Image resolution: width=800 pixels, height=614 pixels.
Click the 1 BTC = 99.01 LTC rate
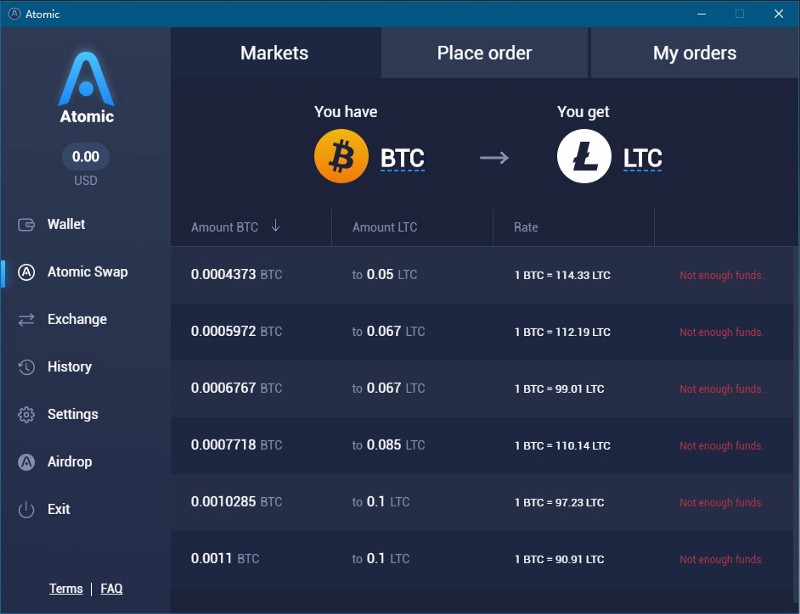(559, 389)
